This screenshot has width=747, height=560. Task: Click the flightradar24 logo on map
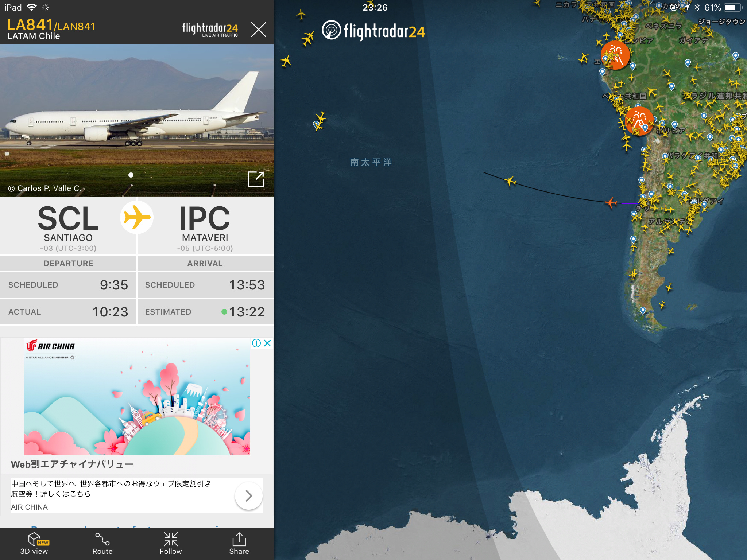373,31
